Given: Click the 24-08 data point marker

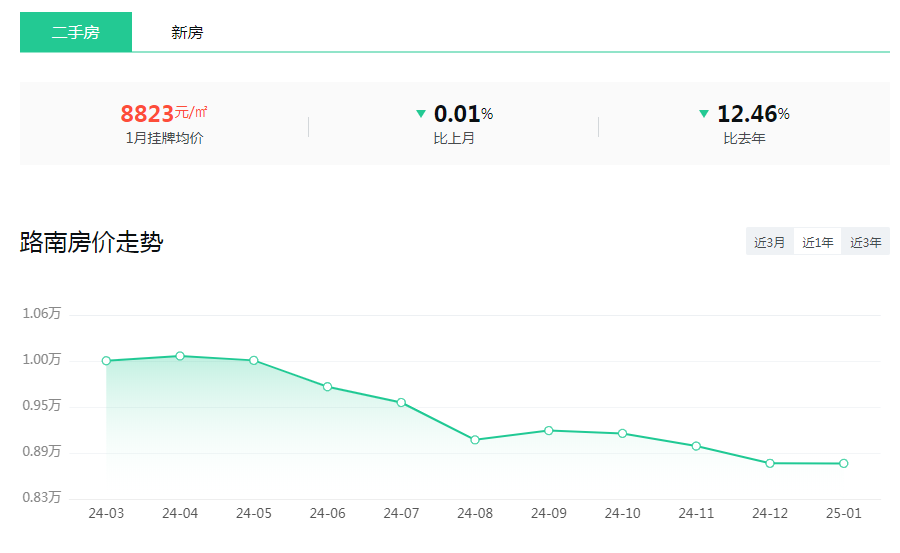Looking at the screenshot, I should click(475, 440).
